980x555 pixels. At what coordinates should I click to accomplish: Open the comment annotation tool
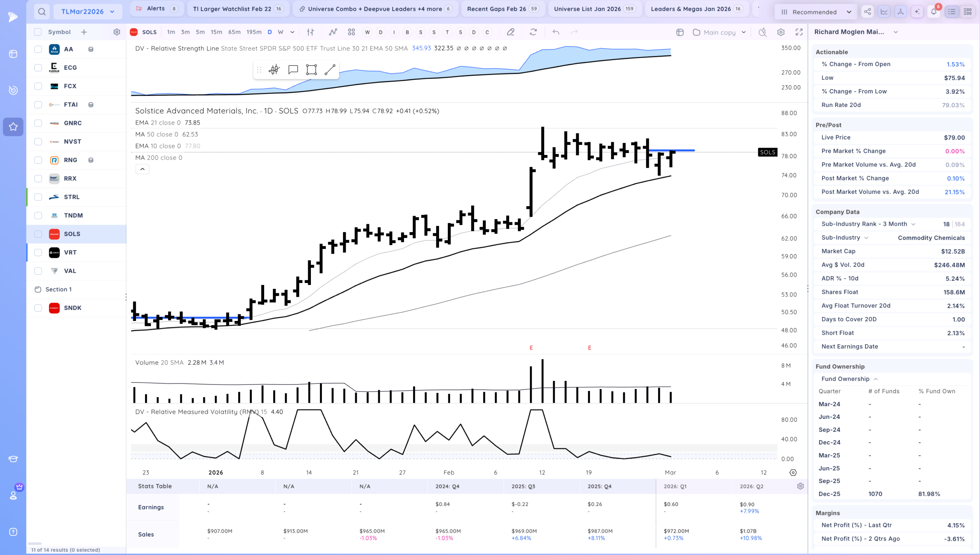coord(293,70)
